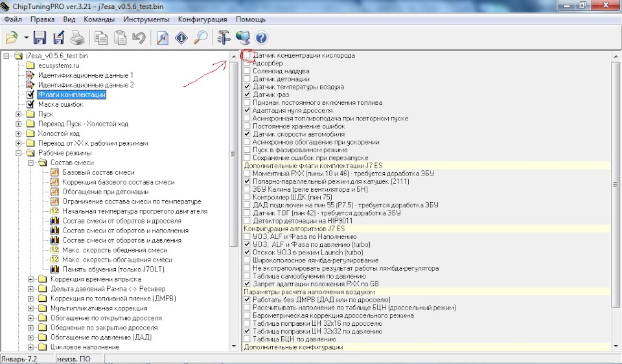
Task: Open the Файл menu
Action: pos(13,19)
